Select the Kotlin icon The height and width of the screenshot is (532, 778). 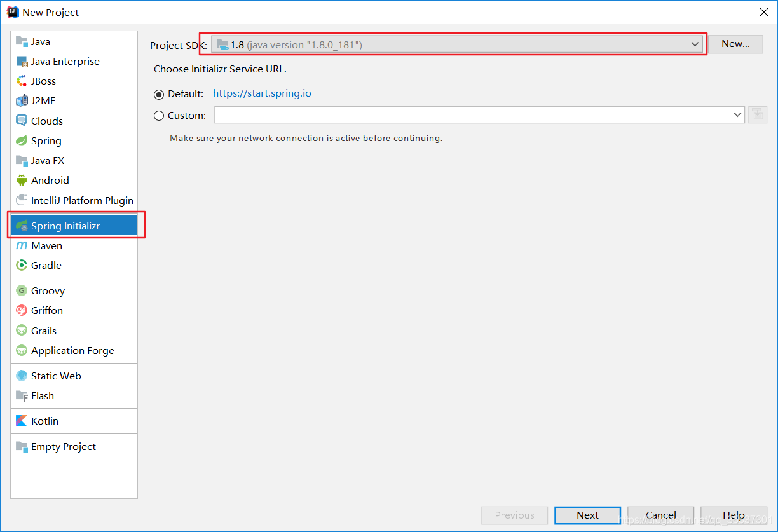22,421
